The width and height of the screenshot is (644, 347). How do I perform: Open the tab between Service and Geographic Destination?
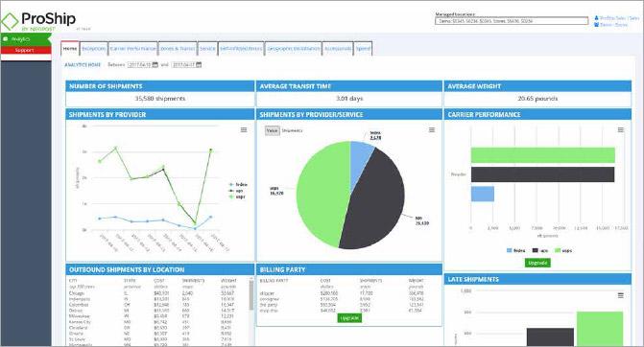(x=241, y=48)
